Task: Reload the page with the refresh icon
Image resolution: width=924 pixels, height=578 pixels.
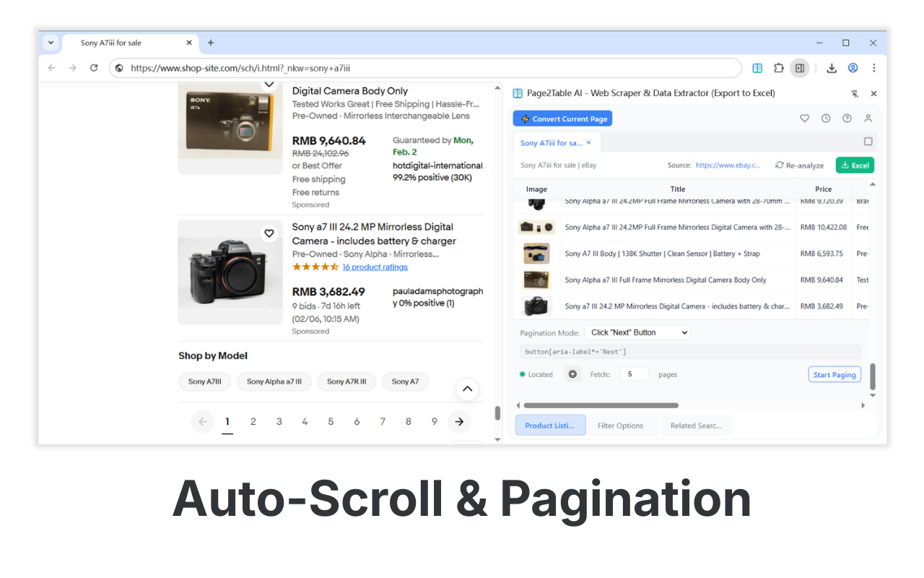Action: pyautogui.click(x=94, y=68)
